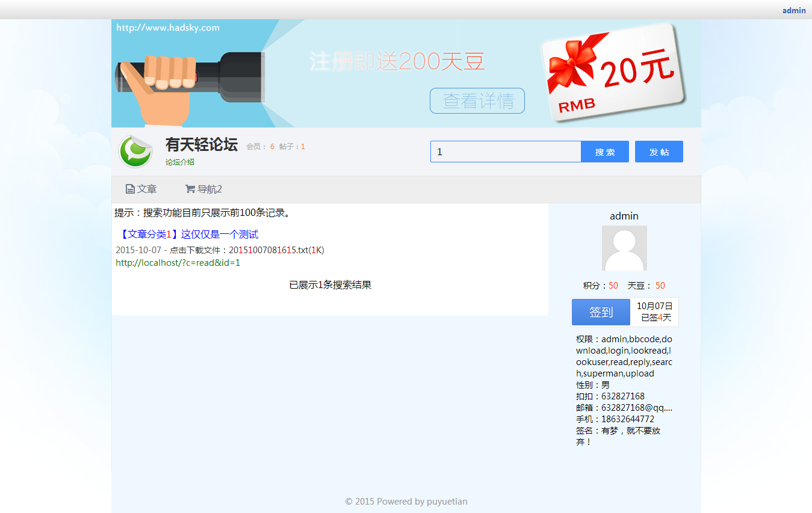This screenshot has width=812, height=513.
Task: Click the forum logo speech-bubble icon
Action: coord(135,152)
